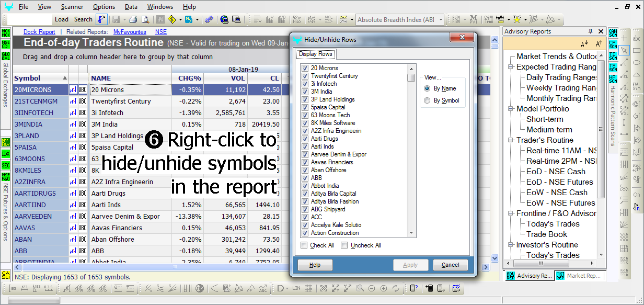644x305 pixels.
Task: Click the VBC icon in 3MINDIA row
Action: point(83,125)
